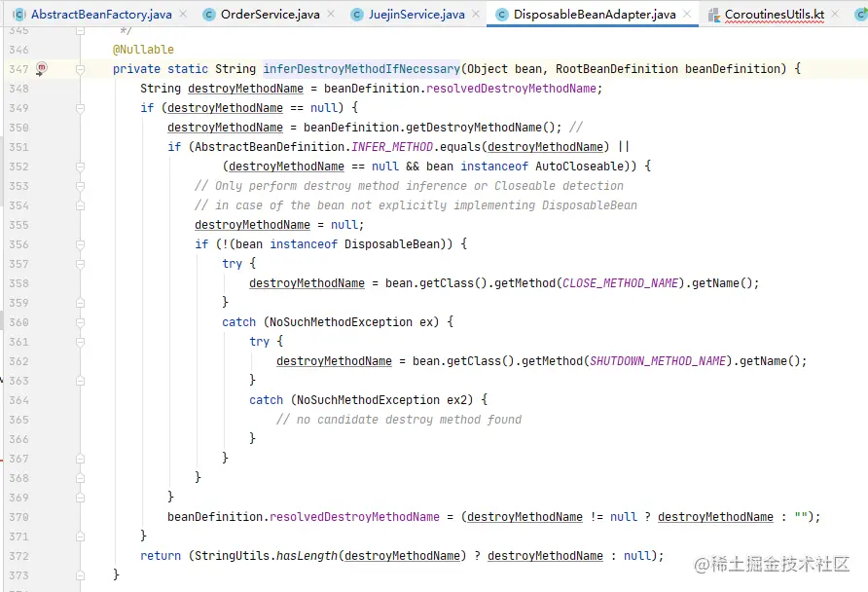Click the INFER_METHOD constant
The height and width of the screenshot is (592, 868).
tap(392, 147)
